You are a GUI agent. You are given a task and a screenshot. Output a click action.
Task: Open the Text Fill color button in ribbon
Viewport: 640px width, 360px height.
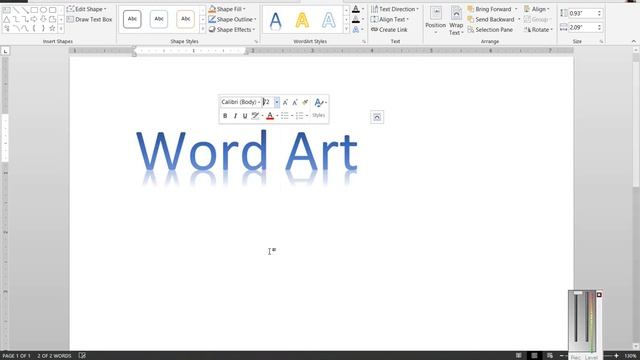(x=358, y=9)
